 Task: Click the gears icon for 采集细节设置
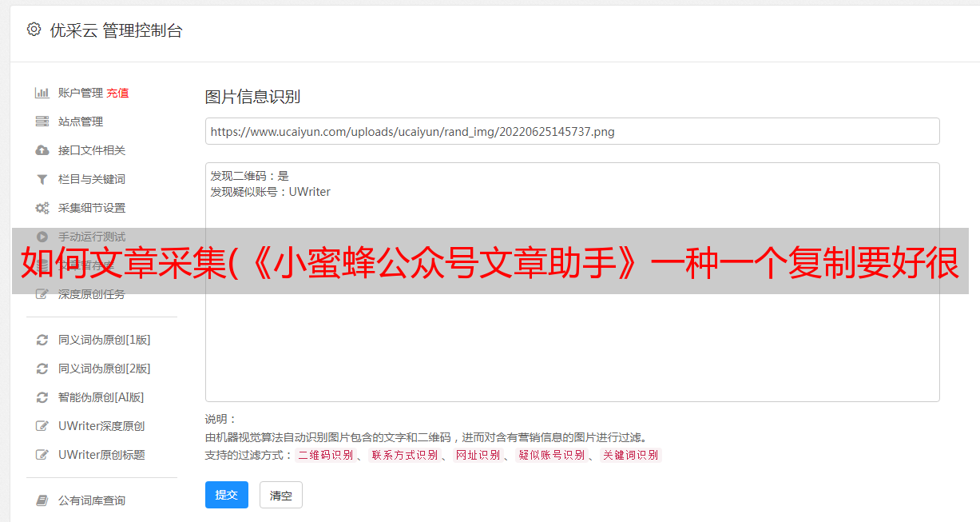[42, 208]
